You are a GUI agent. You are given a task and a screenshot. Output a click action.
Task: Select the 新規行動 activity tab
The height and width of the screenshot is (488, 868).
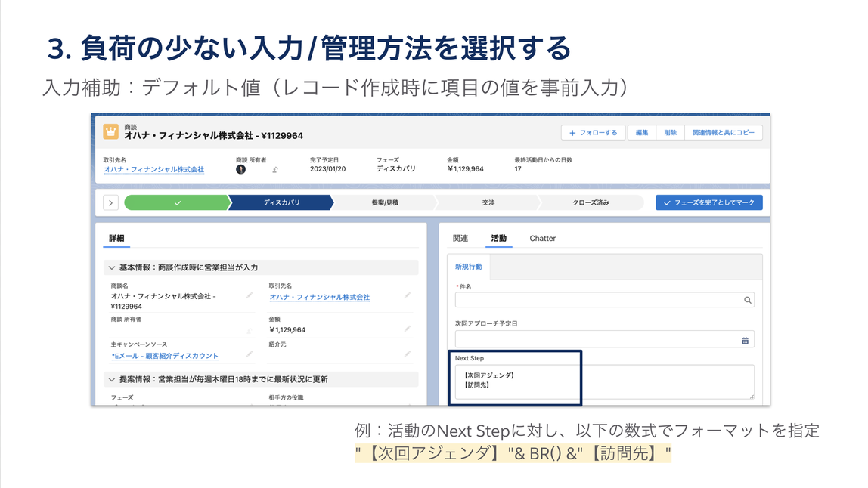468,267
